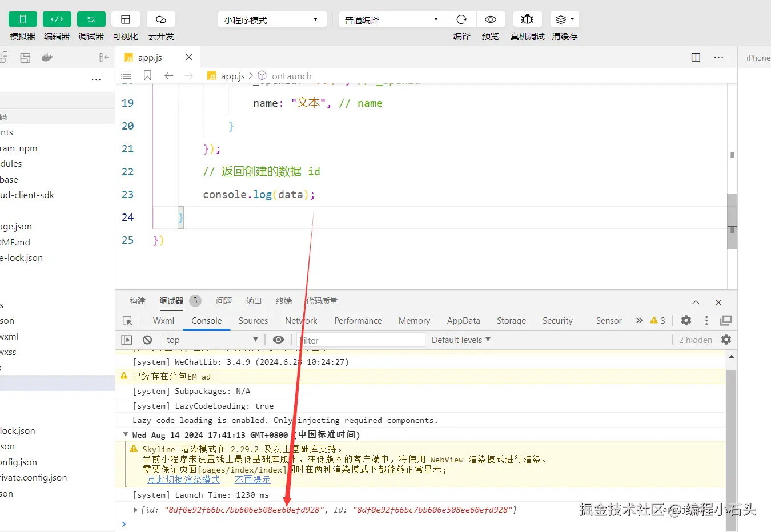The width and height of the screenshot is (771, 532).
Task: Collapse the file explorer sidebar
Action: click(104, 58)
